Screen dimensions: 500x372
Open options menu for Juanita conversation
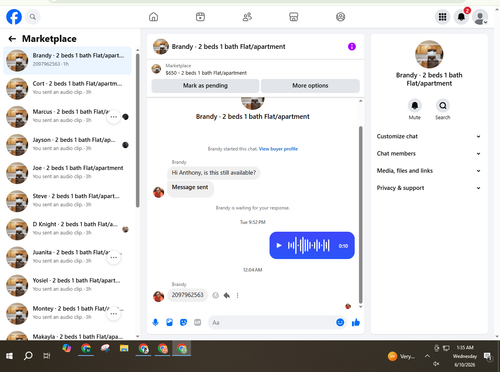click(x=114, y=257)
